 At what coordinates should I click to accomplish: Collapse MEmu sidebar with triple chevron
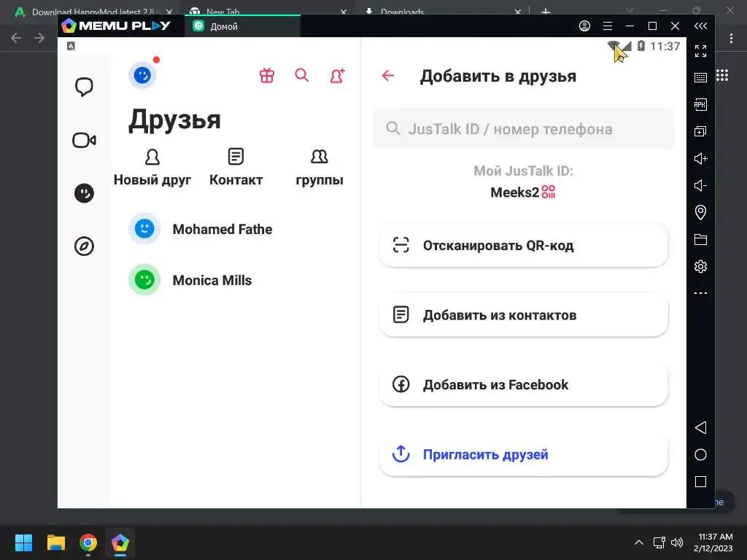click(700, 26)
